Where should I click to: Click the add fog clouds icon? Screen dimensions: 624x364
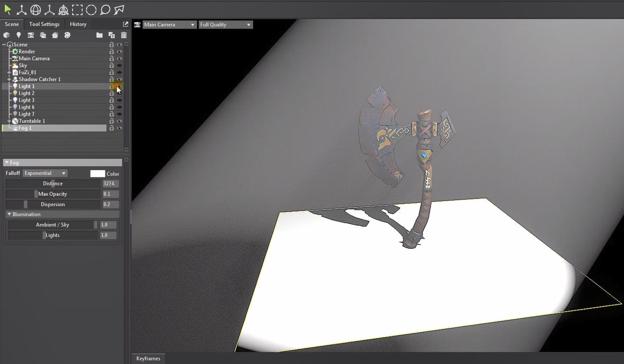pos(43,35)
